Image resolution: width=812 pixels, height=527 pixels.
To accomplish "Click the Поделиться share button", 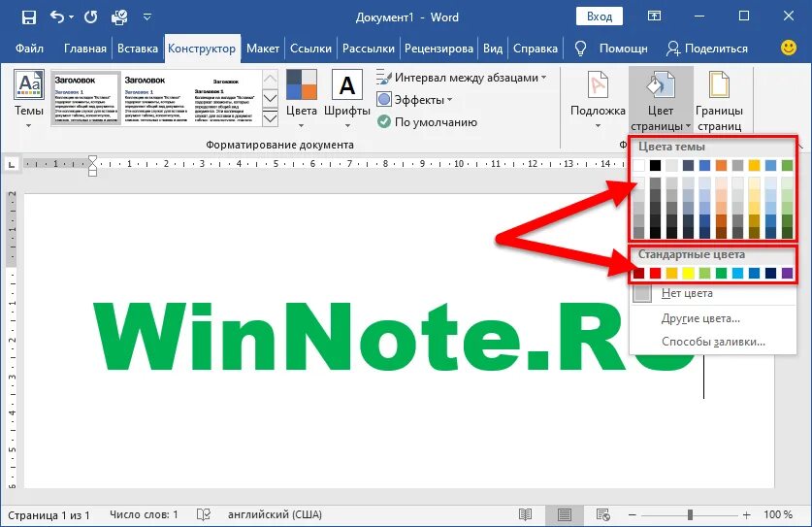I will (x=707, y=49).
